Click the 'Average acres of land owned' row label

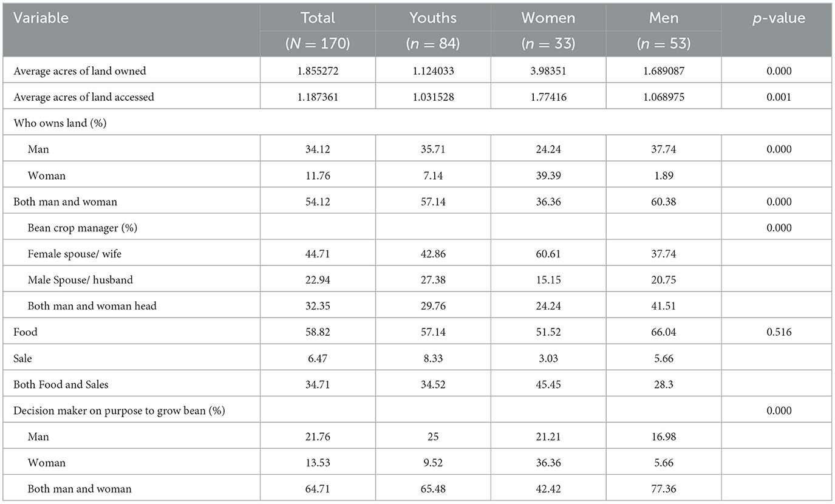click(80, 71)
